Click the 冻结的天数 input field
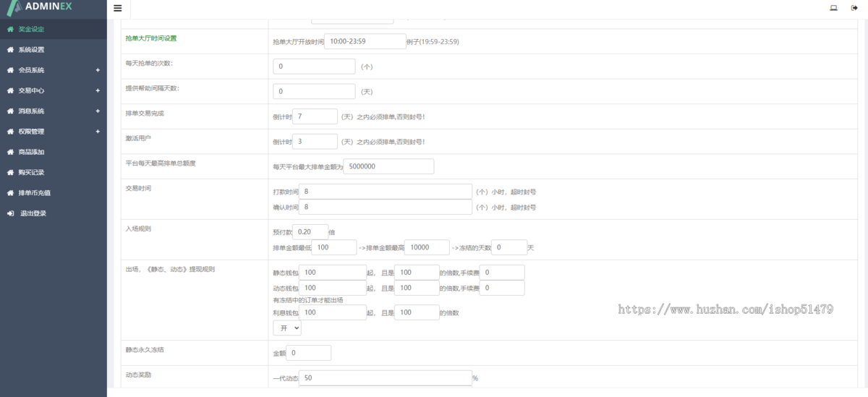Viewport: 868px width, 397px height. tap(509, 247)
